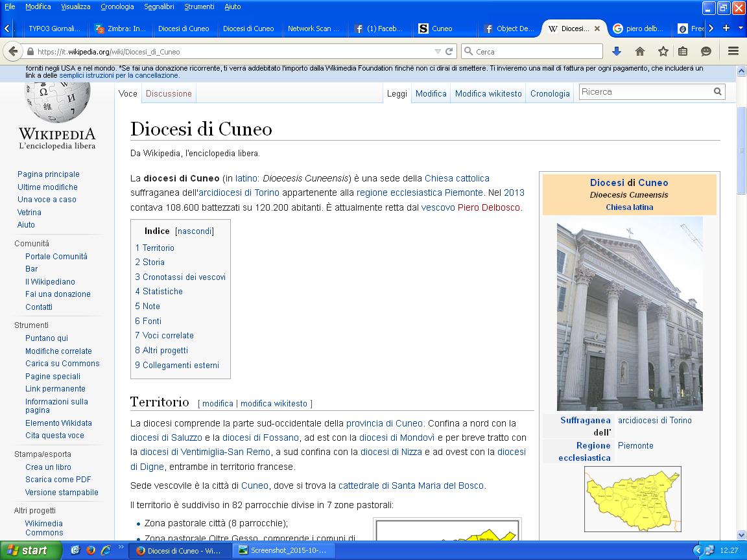This screenshot has width=747, height=560.
Task: Click the Wikipedia search magnifier icon
Action: pos(717,92)
